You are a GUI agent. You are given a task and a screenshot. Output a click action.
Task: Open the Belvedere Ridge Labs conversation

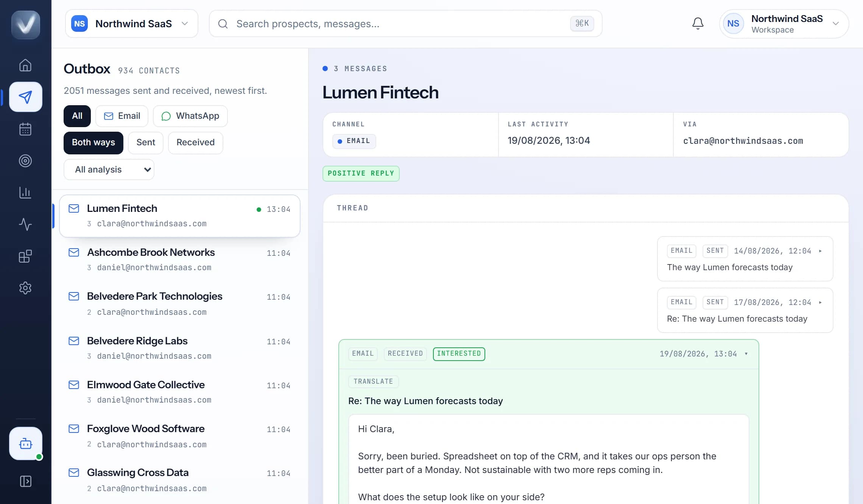tap(180, 348)
